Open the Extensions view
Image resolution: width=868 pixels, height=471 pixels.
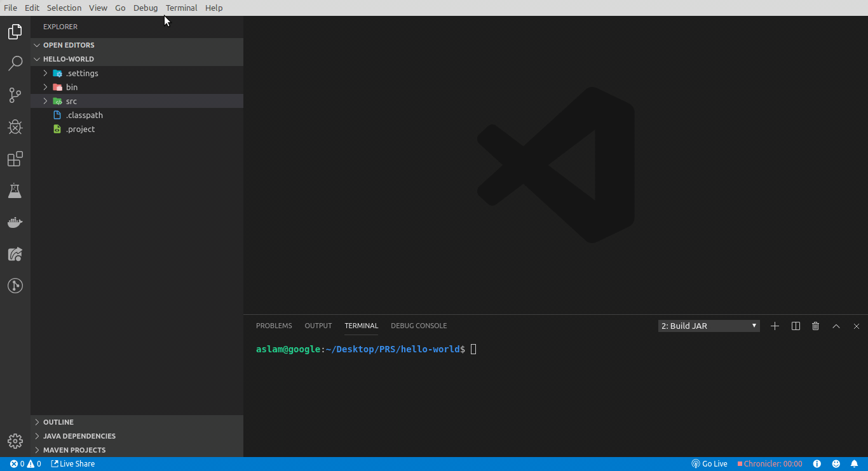click(15, 159)
